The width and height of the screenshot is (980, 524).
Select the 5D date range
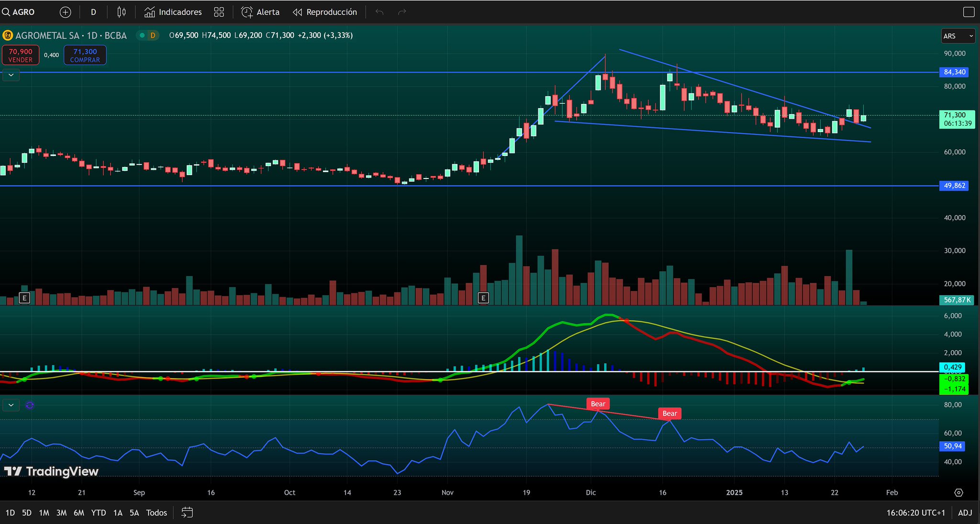tap(27, 513)
